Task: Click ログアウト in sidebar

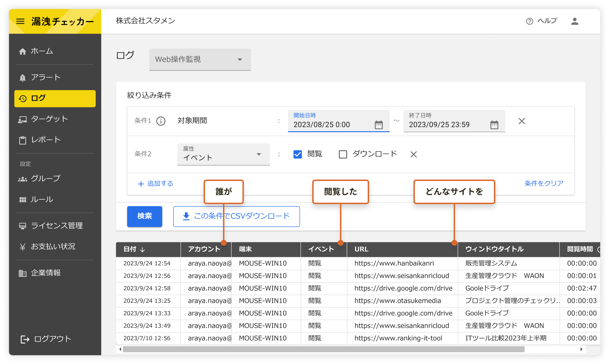Action: 46,339
